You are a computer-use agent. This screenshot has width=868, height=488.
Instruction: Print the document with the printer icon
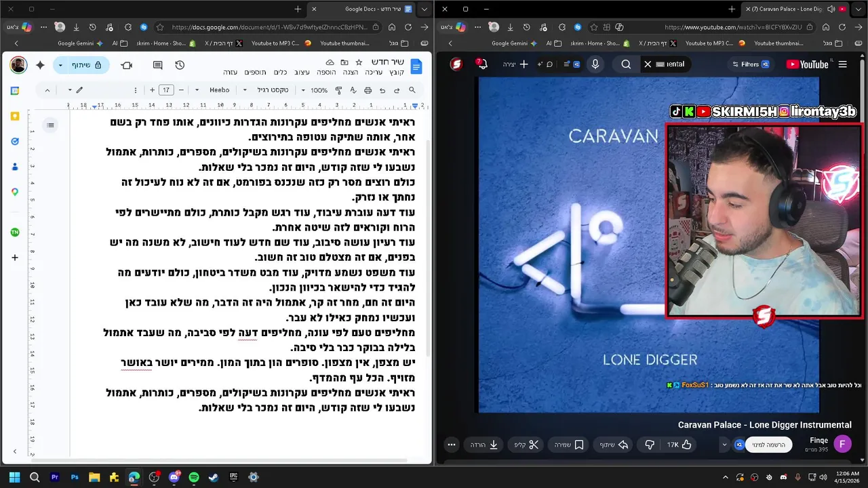point(368,90)
